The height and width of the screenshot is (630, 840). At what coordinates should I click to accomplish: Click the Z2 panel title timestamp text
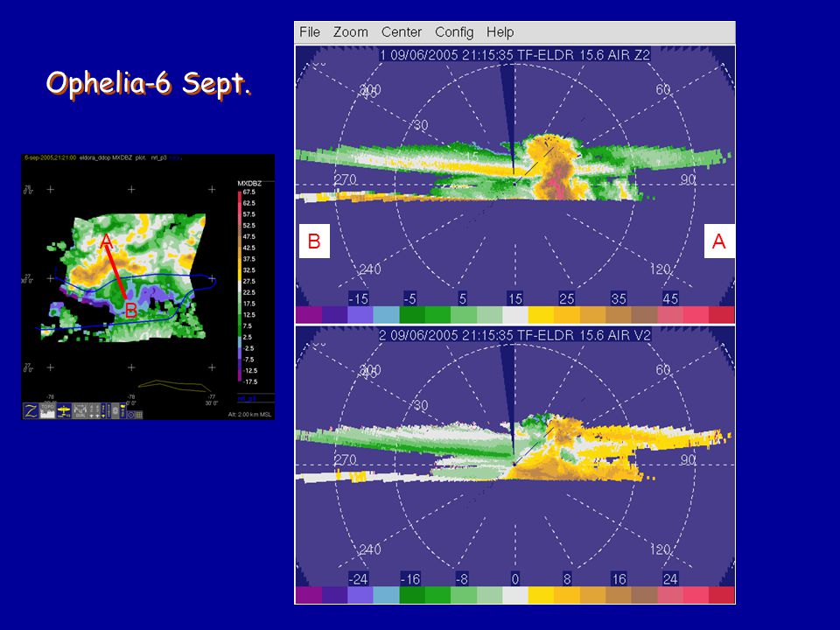point(515,54)
